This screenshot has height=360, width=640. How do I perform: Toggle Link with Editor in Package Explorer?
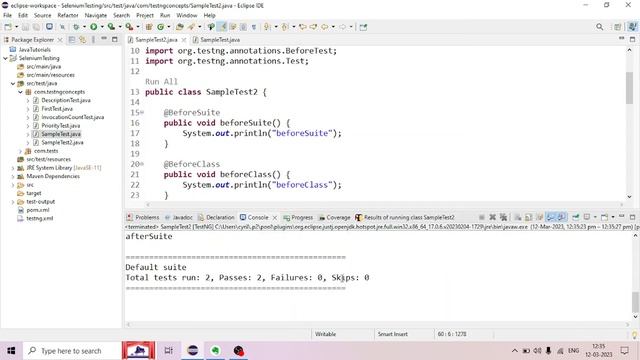tap(82, 40)
